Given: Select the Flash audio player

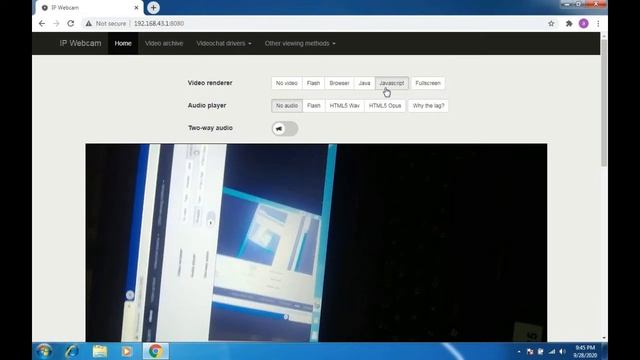Looking at the screenshot, I should pyautogui.click(x=313, y=106).
